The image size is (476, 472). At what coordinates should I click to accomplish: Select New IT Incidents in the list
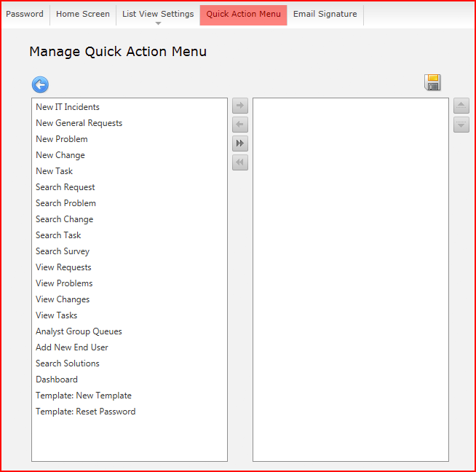tap(130, 107)
